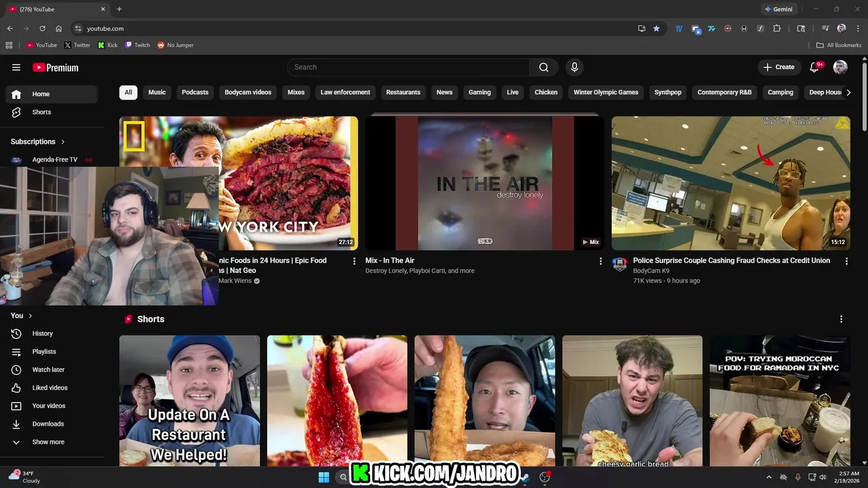Screen dimensions: 868x488
Task: Open the Kick bookmark
Action: [x=108, y=45]
